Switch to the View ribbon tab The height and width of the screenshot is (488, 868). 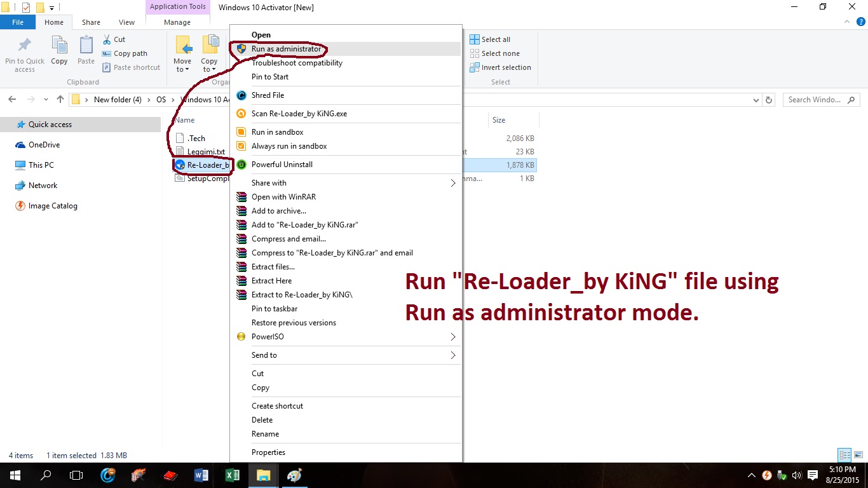[x=126, y=22]
